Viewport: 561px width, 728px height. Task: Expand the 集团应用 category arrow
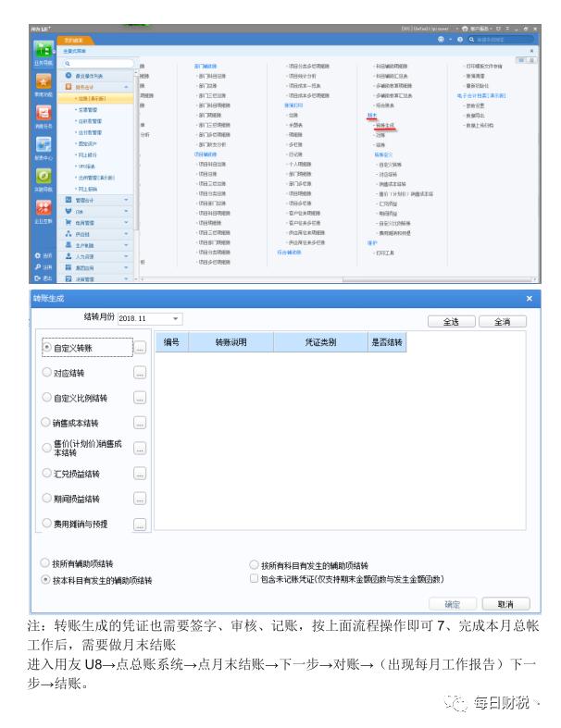(x=126, y=267)
